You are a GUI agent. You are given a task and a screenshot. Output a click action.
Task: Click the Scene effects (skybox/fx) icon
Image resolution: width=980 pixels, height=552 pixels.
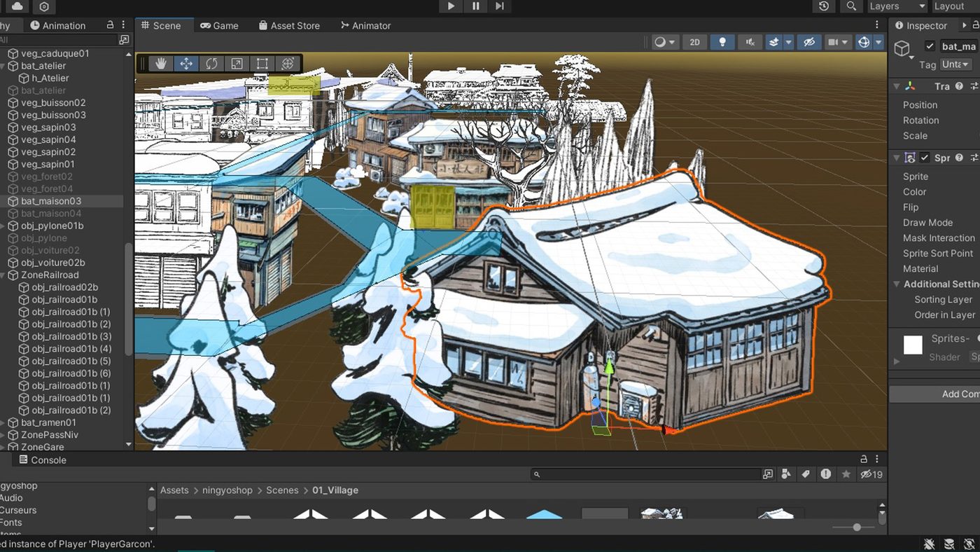(x=774, y=42)
